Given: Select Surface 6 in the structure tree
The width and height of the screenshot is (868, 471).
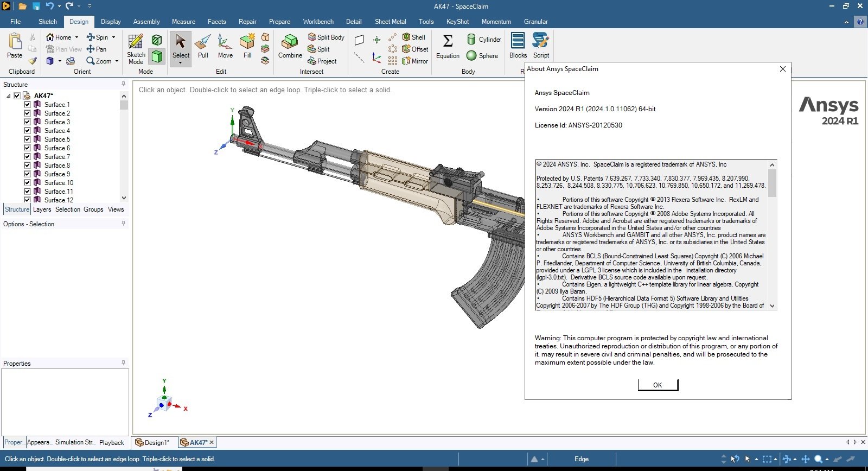Looking at the screenshot, I should (x=57, y=148).
